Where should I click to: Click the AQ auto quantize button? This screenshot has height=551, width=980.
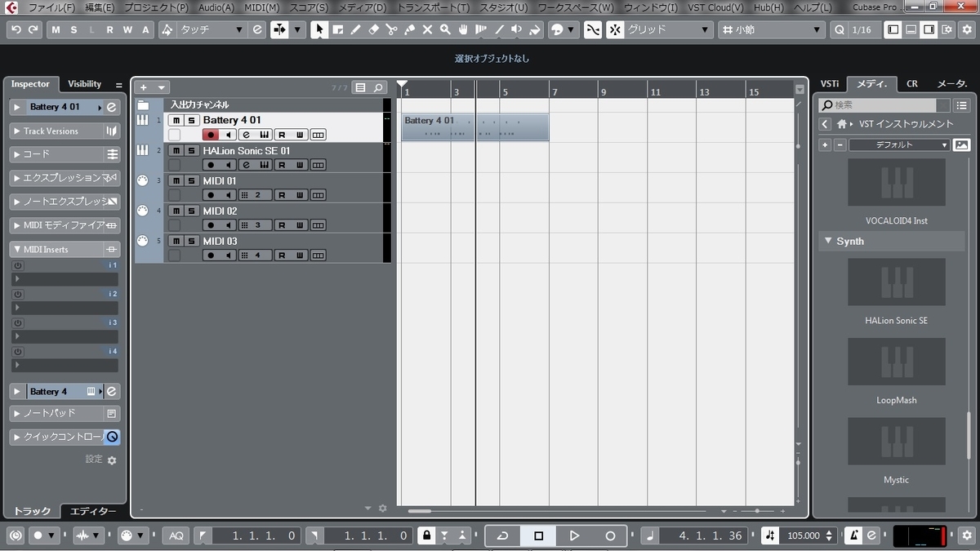coord(176,535)
